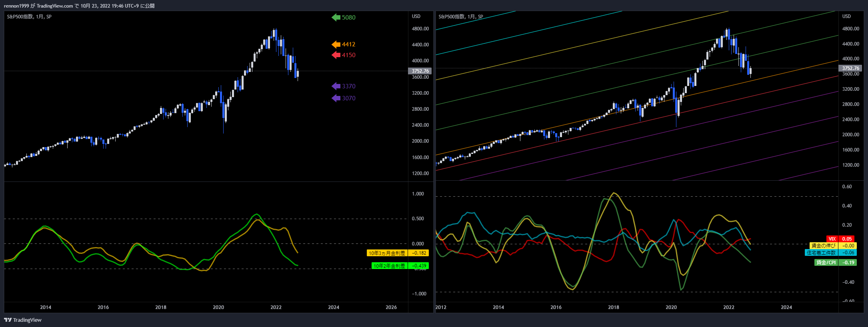Viewport: 868px width, 327px height.
Task: Click the left chart 3752.76 price tag
Action: point(420,71)
